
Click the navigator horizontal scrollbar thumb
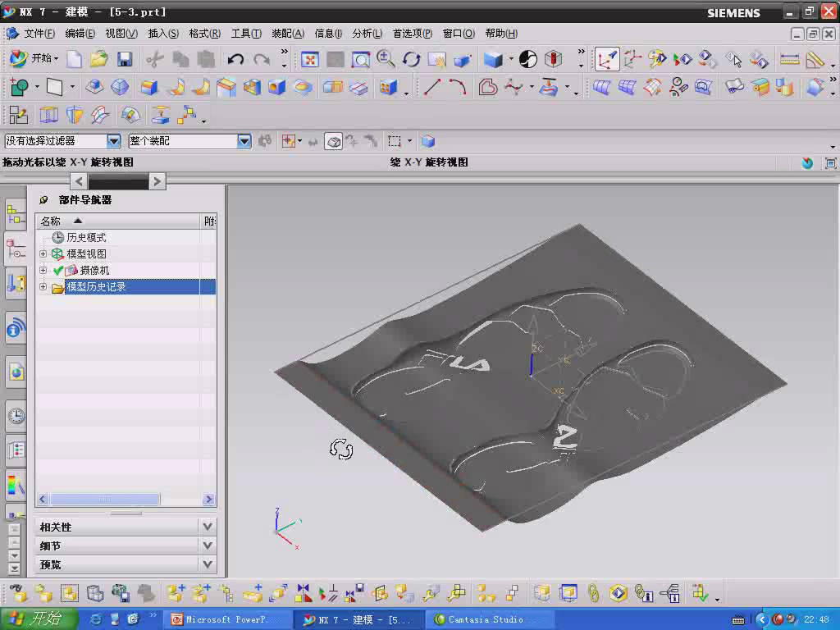pyautogui.click(x=104, y=500)
